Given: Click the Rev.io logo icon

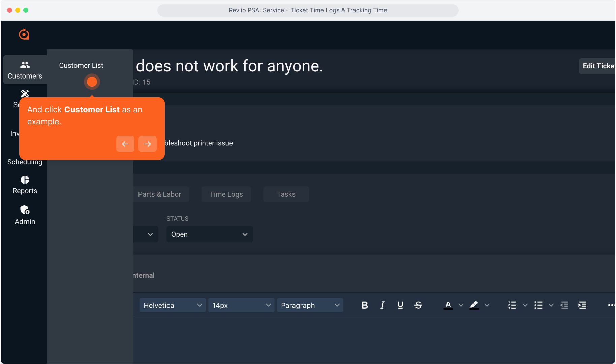Looking at the screenshot, I should tap(24, 34).
